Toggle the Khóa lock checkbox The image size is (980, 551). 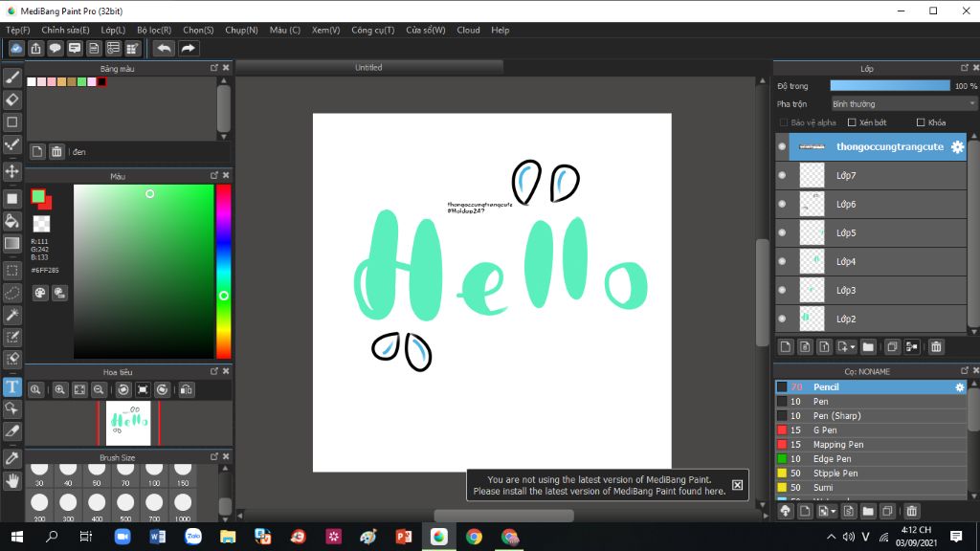(x=920, y=122)
